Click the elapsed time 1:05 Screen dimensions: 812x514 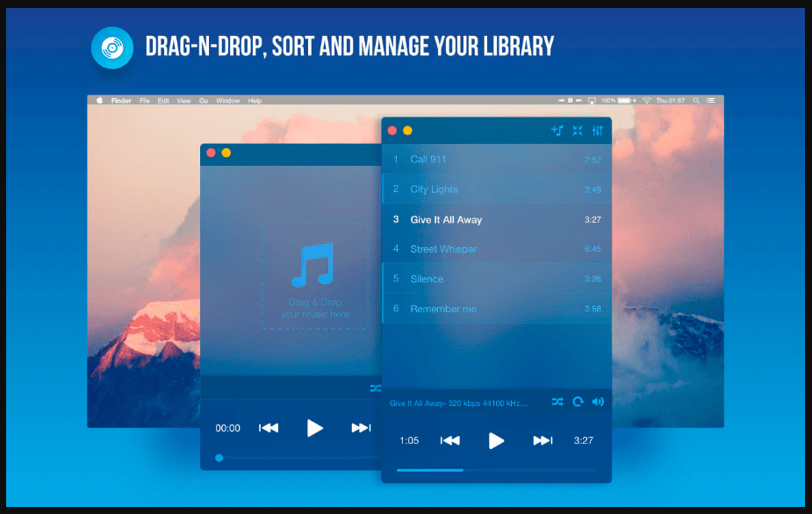pyautogui.click(x=409, y=440)
